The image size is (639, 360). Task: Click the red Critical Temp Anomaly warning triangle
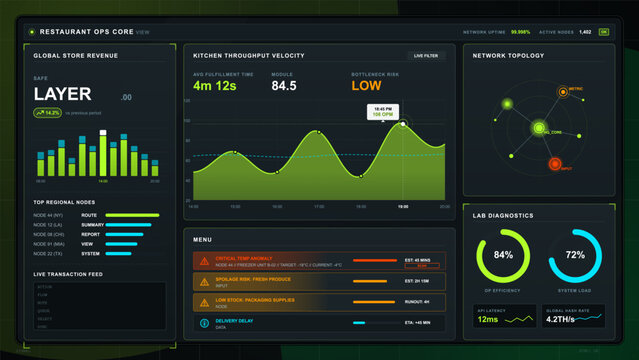(x=204, y=261)
